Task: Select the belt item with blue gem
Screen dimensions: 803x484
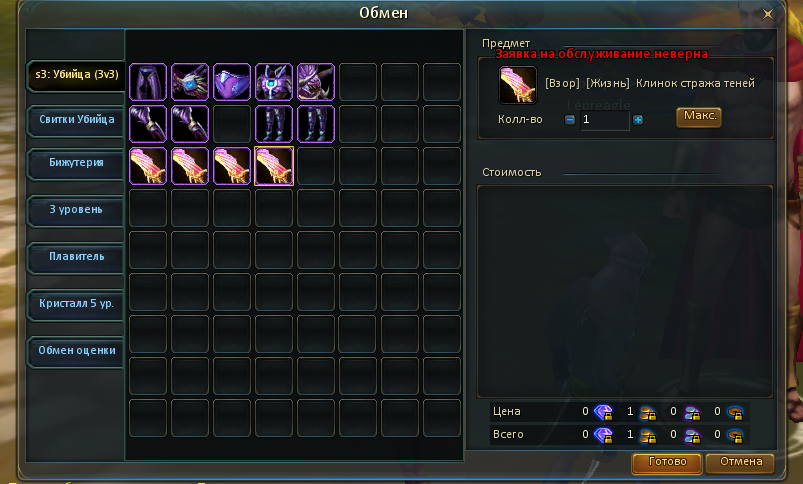Action: coord(190,82)
